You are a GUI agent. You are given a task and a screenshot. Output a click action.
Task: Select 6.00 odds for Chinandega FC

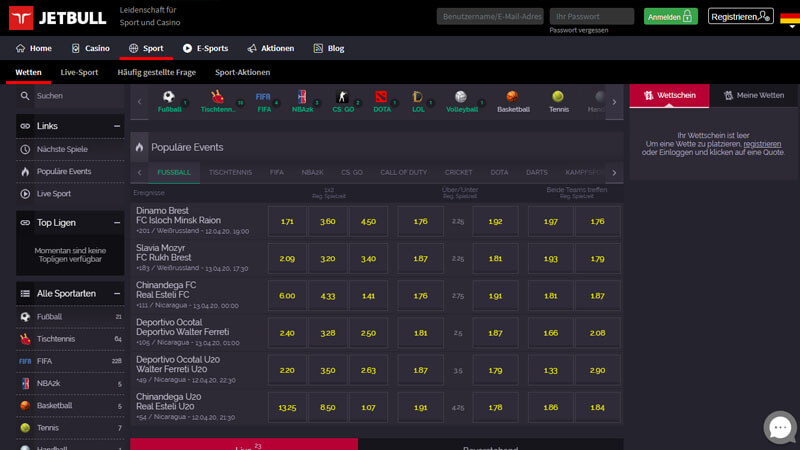click(287, 296)
